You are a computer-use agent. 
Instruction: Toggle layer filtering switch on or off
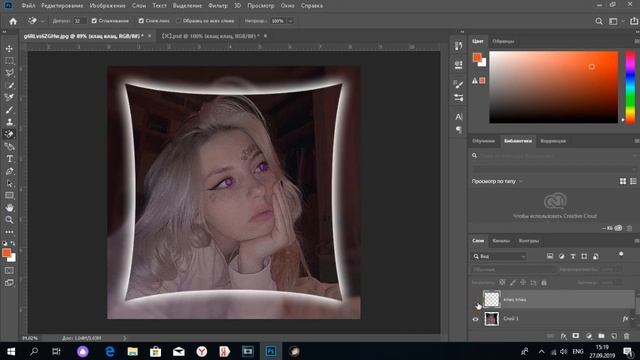(x=621, y=255)
